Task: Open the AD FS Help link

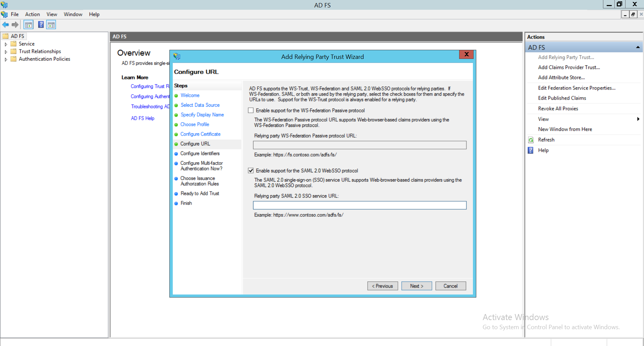Action: (x=143, y=118)
